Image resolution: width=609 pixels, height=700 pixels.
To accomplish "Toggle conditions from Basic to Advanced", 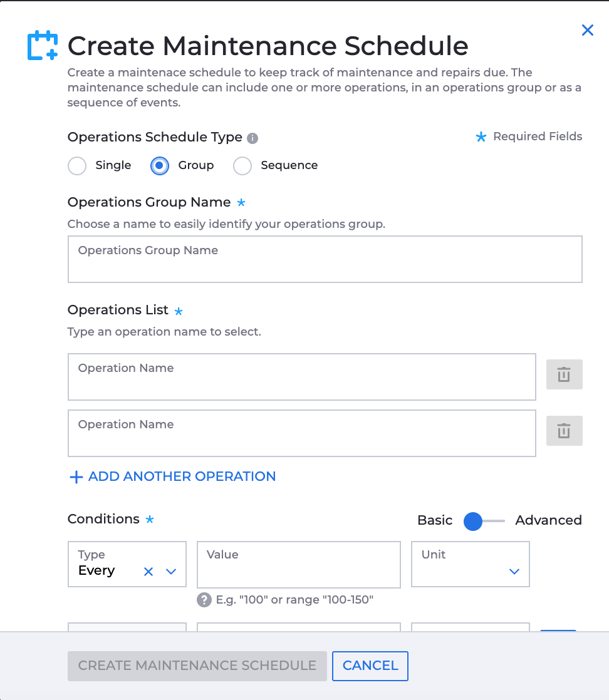I will 484,521.
